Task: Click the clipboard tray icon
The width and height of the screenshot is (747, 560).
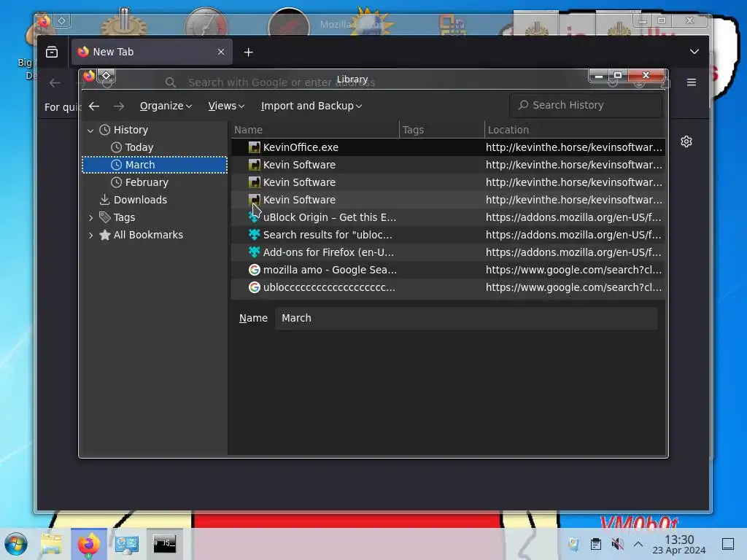Action: [x=595, y=544]
